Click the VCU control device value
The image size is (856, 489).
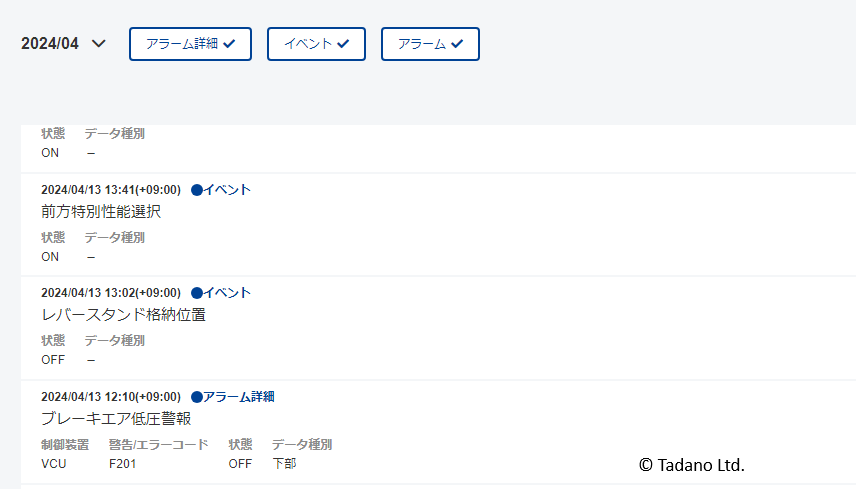click(x=53, y=464)
